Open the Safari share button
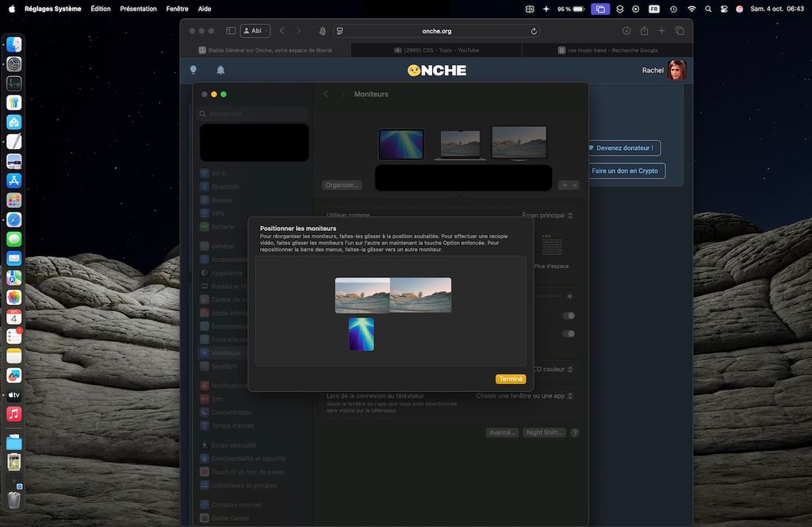The image size is (812, 527). click(x=644, y=31)
